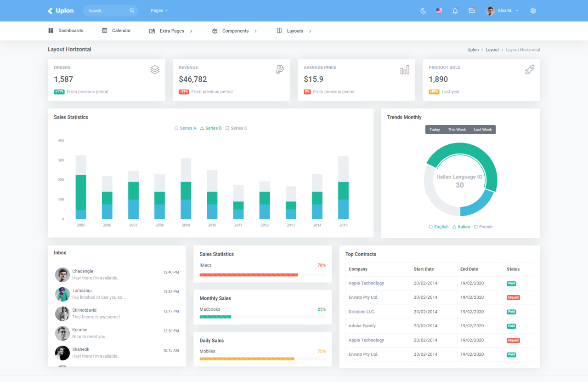The height and width of the screenshot is (382, 588).
Task: Open the mail envelope icon
Action: coord(472,11)
